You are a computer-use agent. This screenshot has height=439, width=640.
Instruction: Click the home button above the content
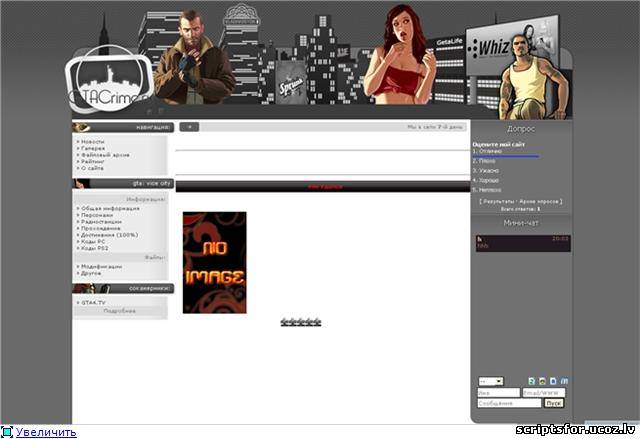coord(189,127)
